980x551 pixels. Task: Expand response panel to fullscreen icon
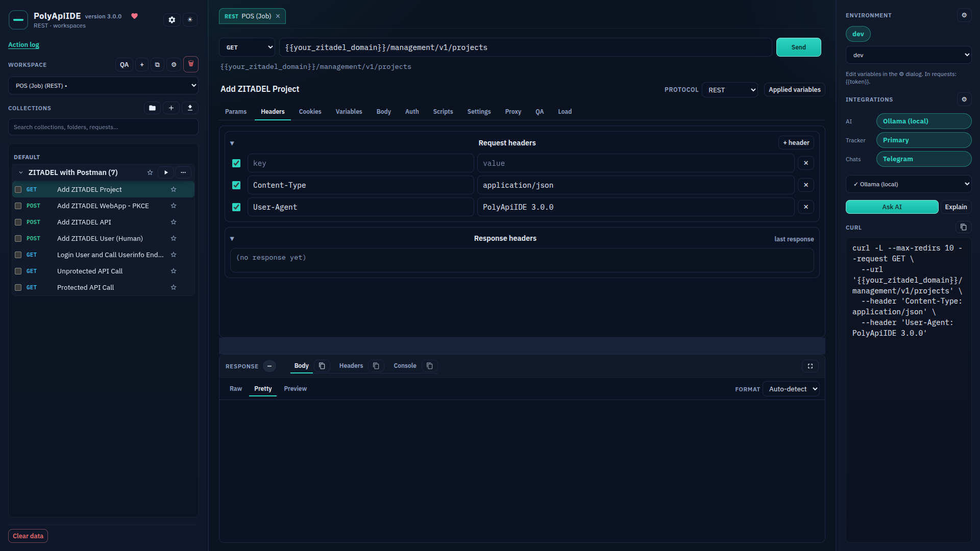pyautogui.click(x=810, y=366)
